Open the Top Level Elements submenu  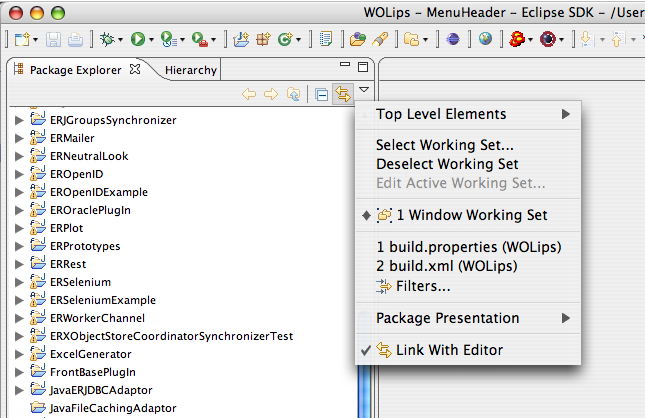point(469,114)
